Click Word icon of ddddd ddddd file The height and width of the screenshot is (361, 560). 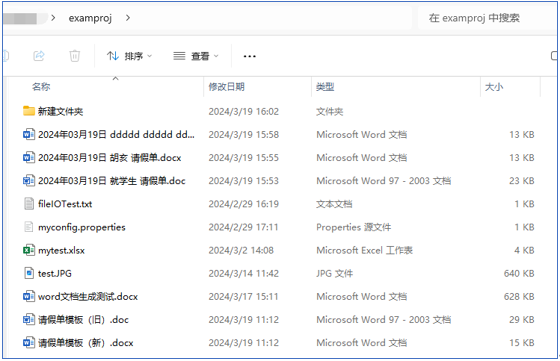29,134
